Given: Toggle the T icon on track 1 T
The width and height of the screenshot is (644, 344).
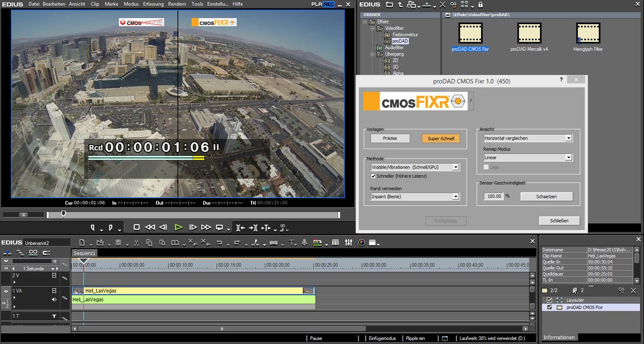Looking at the screenshot, I should [54, 316].
